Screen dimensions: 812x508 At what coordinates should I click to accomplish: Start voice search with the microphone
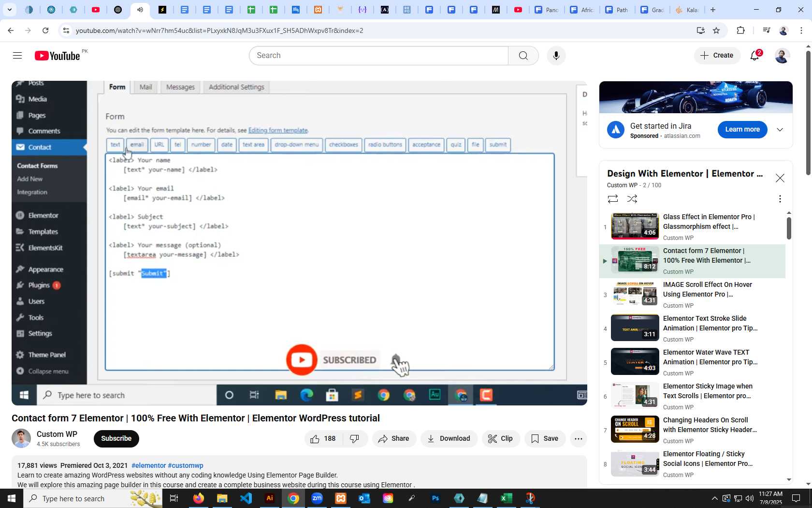(556, 56)
